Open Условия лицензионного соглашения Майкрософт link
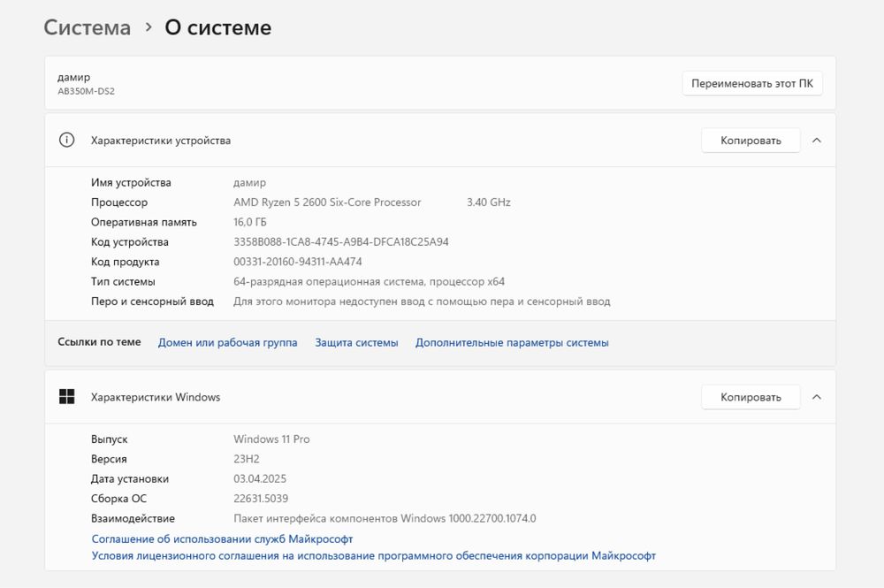The image size is (884, 588). 373,556
